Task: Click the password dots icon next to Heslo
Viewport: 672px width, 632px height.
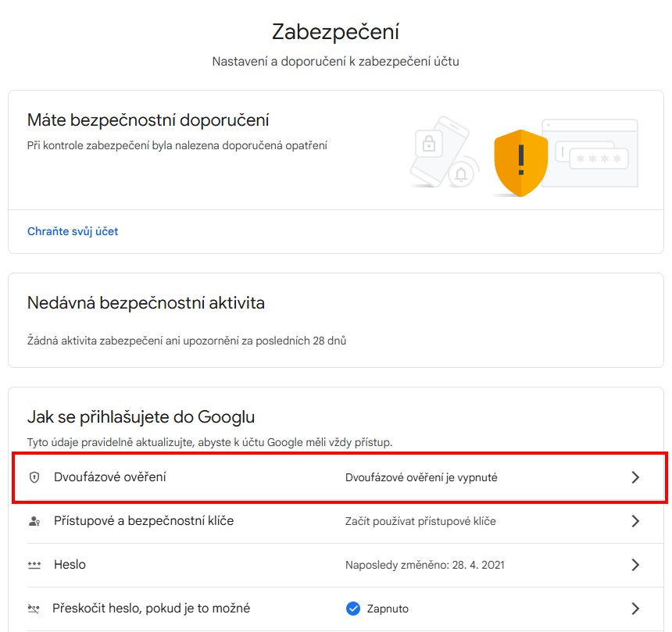Action: (x=34, y=565)
